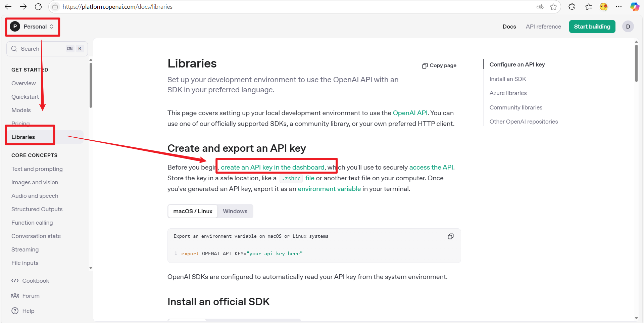
Task: Select the macOS / Linux tab
Action: coord(193,211)
